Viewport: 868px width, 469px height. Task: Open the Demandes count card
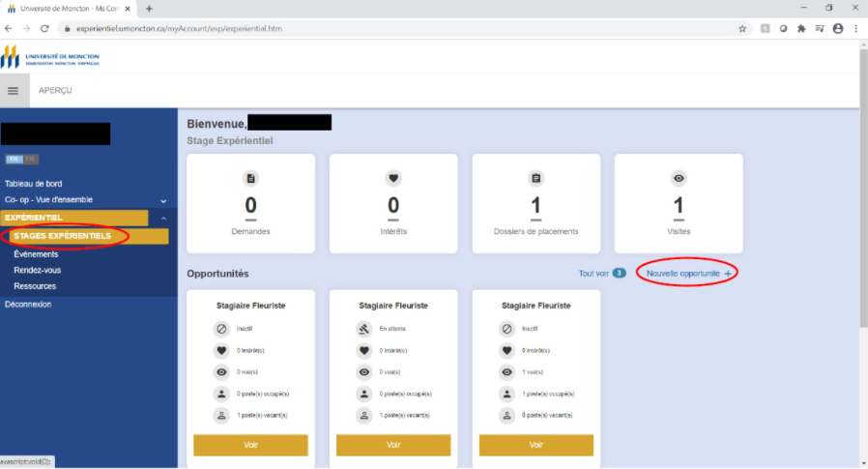(250, 204)
